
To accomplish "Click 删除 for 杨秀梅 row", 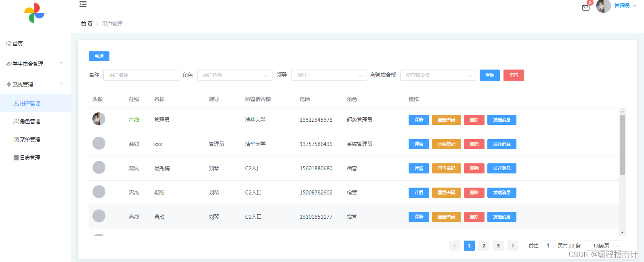I will pyautogui.click(x=474, y=168).
